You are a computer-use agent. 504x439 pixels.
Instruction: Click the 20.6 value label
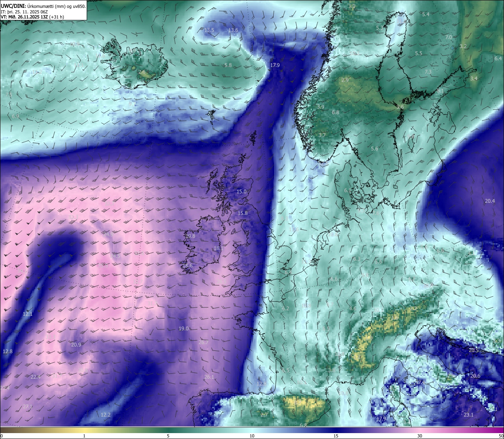click(x=475, y=376)
